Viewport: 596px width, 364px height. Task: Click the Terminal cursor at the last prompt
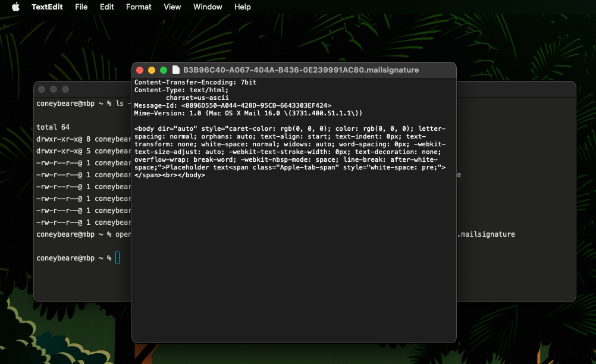point(118,258)
